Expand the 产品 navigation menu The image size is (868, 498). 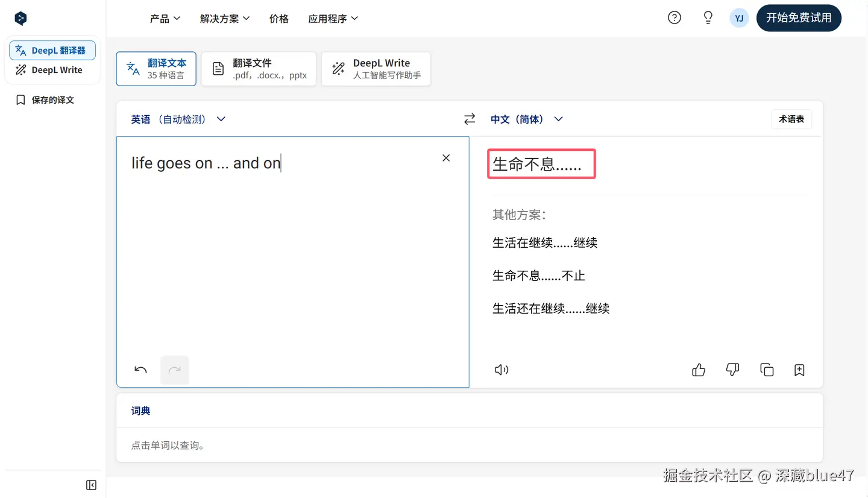tap(165, 19)
